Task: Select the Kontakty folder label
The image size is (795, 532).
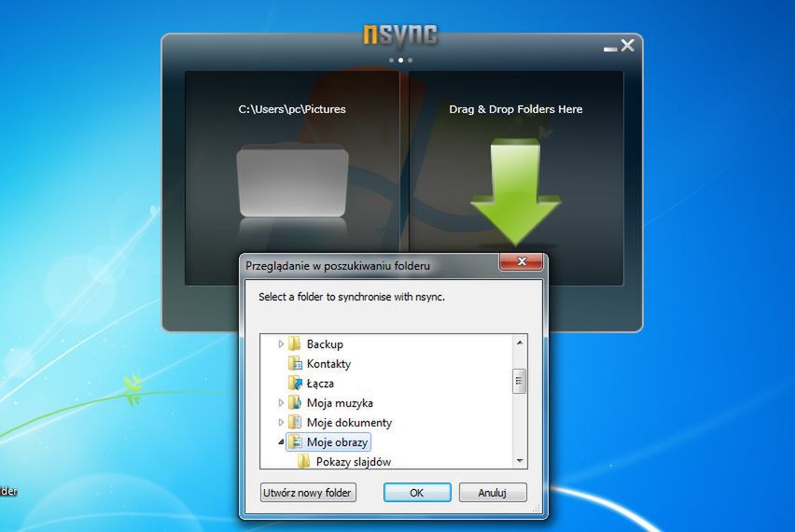Action: click(328, 364)
